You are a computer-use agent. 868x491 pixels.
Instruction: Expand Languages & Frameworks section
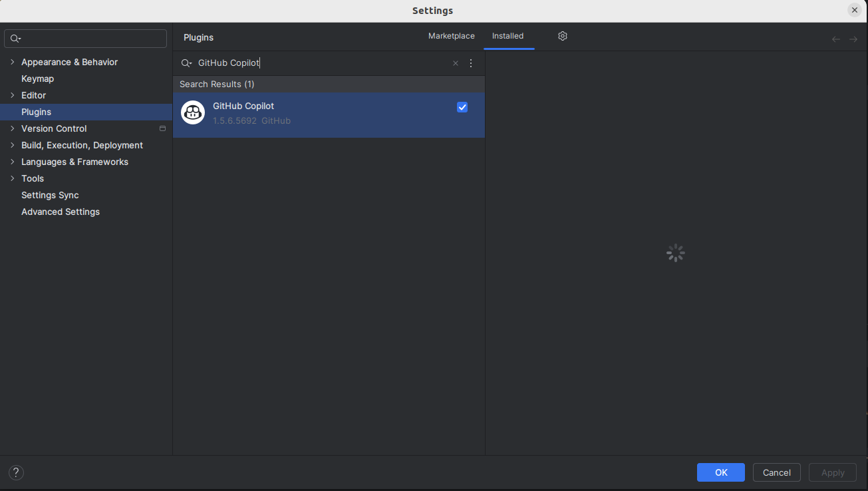[x=12, y=162]
